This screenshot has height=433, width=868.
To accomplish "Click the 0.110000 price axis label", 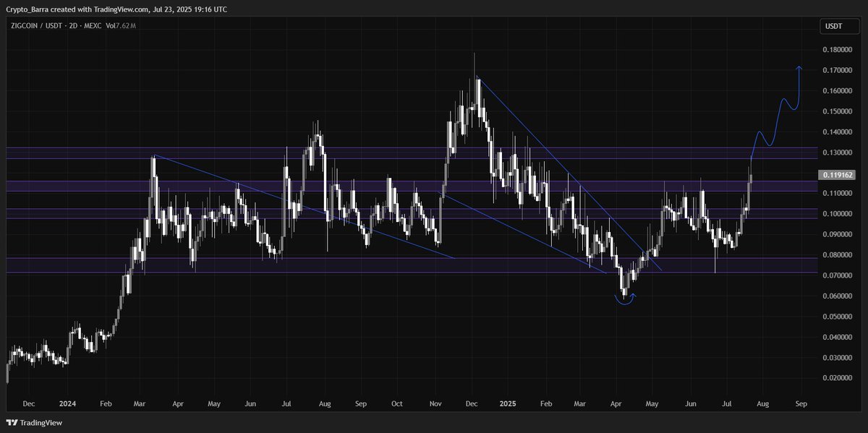I will coord(838,194).
